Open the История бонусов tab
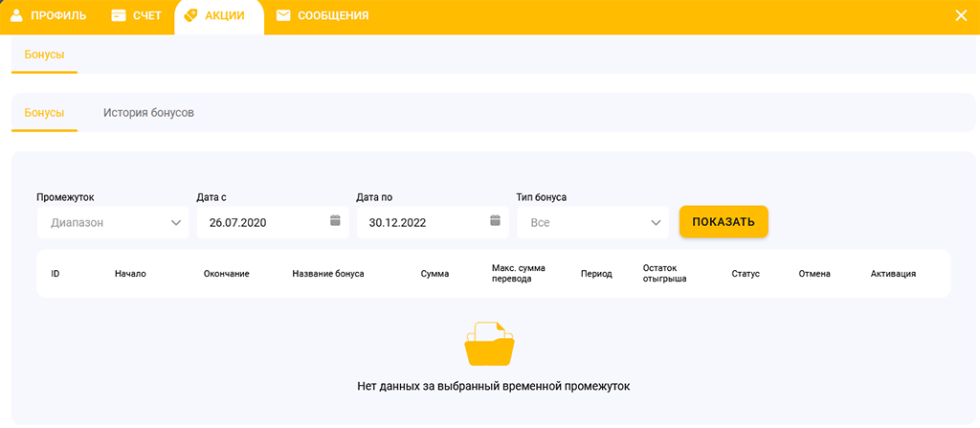Viewport: 980px width, 428px height. pyautogui.click(x=148, y=113)
